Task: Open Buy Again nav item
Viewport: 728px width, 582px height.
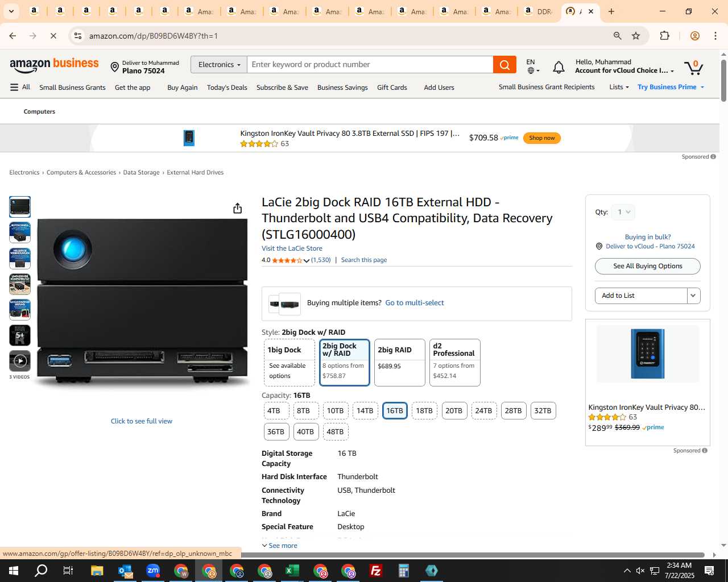Action: click(x=183, y=88)
